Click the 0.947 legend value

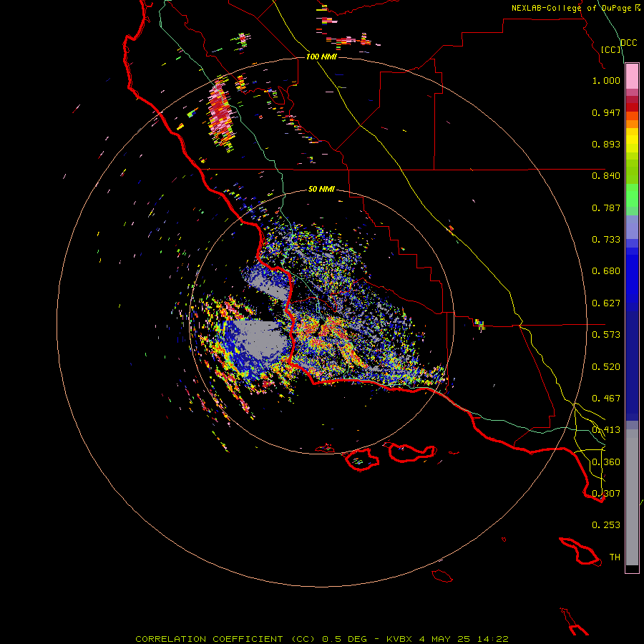tap(606, 112)
